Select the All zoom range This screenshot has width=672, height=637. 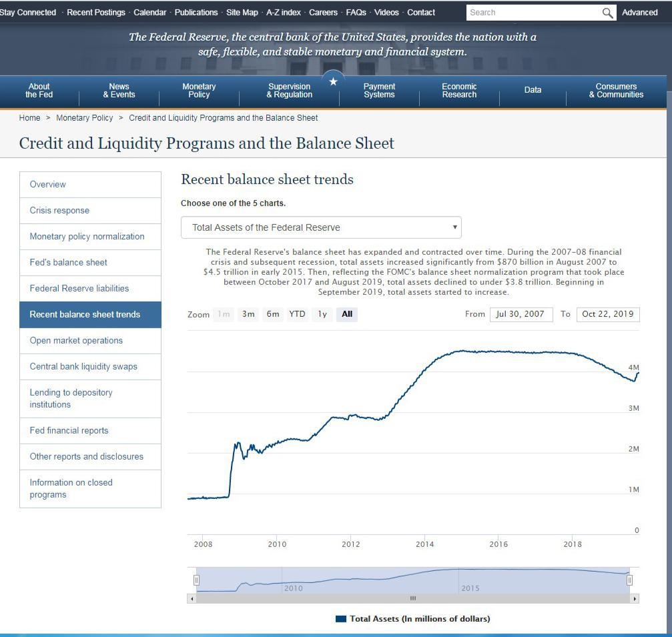click(347, 314)
